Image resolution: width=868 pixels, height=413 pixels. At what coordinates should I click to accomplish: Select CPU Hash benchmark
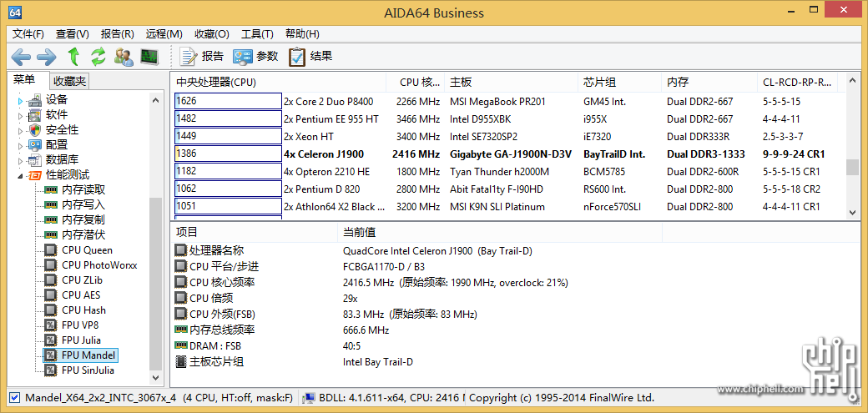click(83, 310)
